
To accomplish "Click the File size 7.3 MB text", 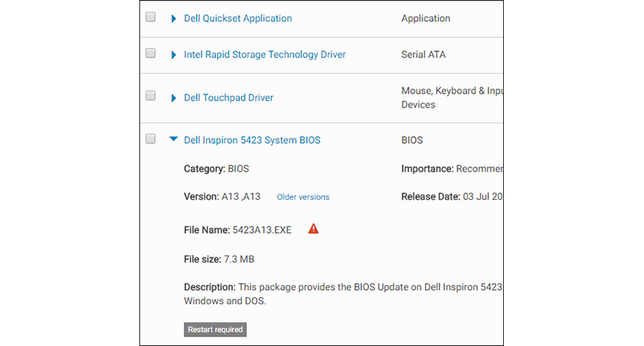I will pos(219,259).
